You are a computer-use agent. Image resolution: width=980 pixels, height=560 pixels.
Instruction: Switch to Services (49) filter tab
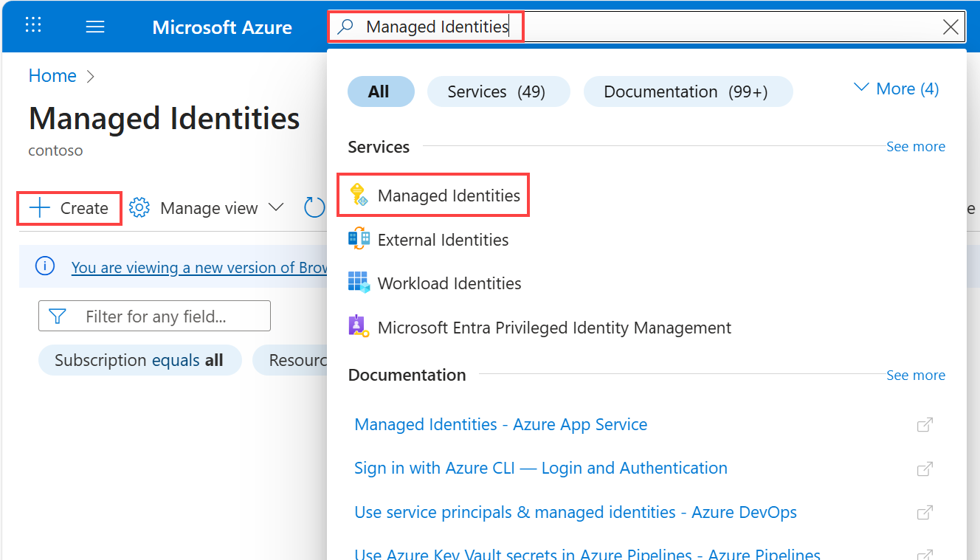tap(497, 92)
